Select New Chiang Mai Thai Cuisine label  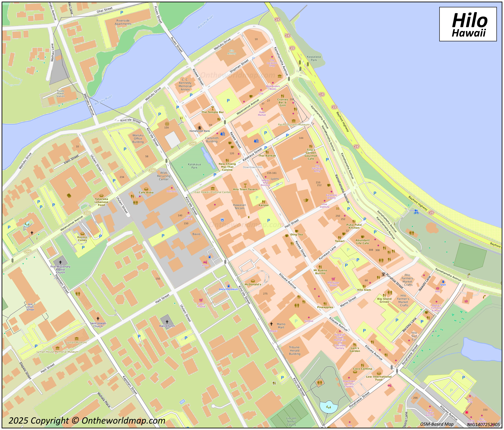[x=227, y=167]
